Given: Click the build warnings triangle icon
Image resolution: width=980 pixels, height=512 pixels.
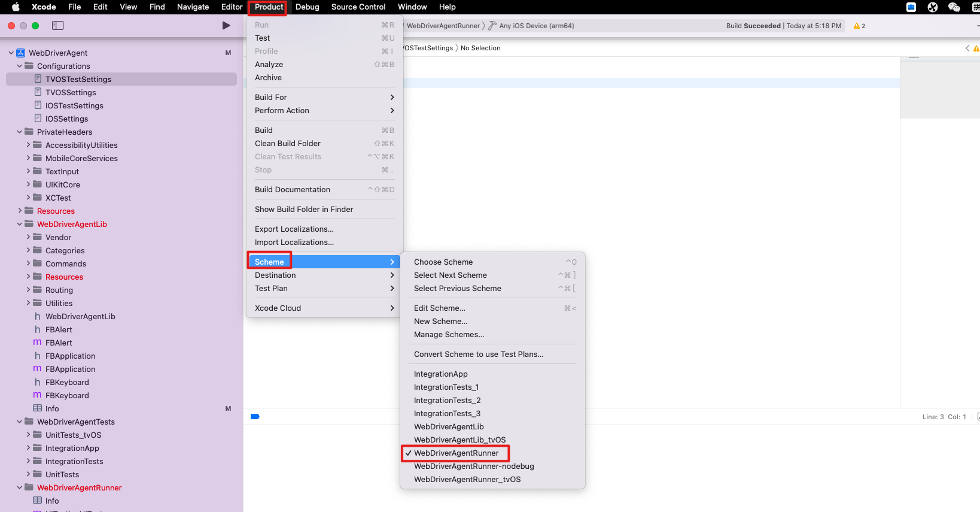Looking at the screenshot, I should 857,26.
